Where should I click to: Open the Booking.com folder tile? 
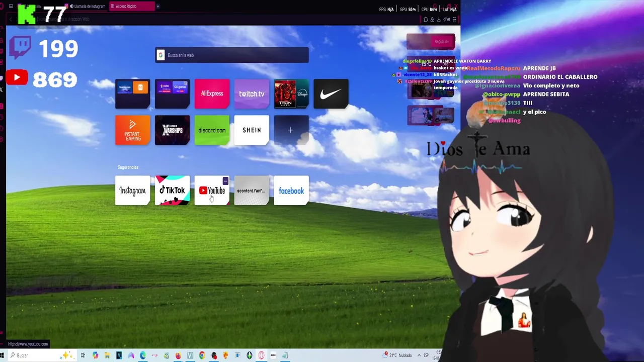pyautogui.click(x=132, y=94)
